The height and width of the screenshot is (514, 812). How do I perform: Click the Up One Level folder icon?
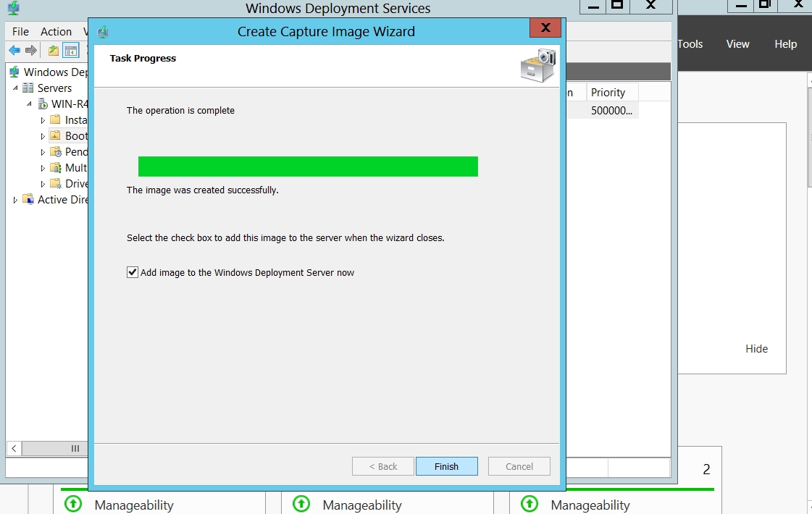(x=53, y=51)
